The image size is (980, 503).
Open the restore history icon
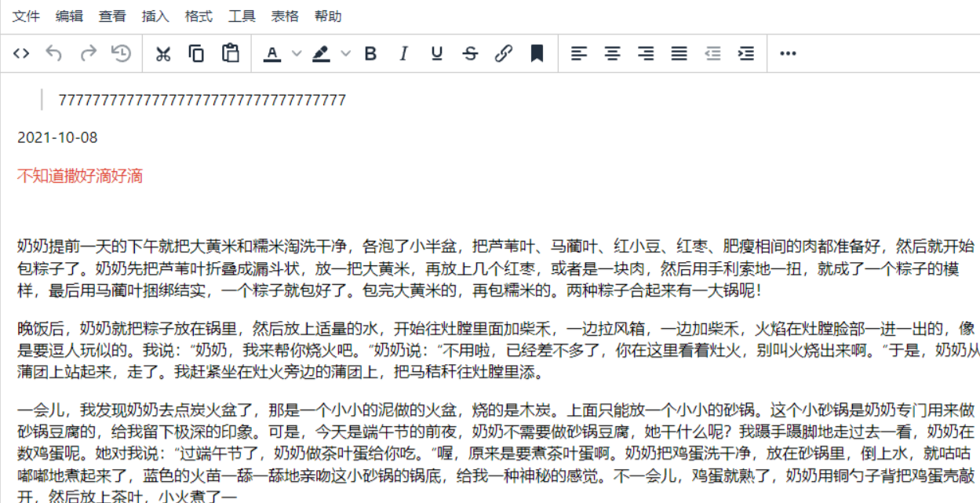[x=121, y=53]
